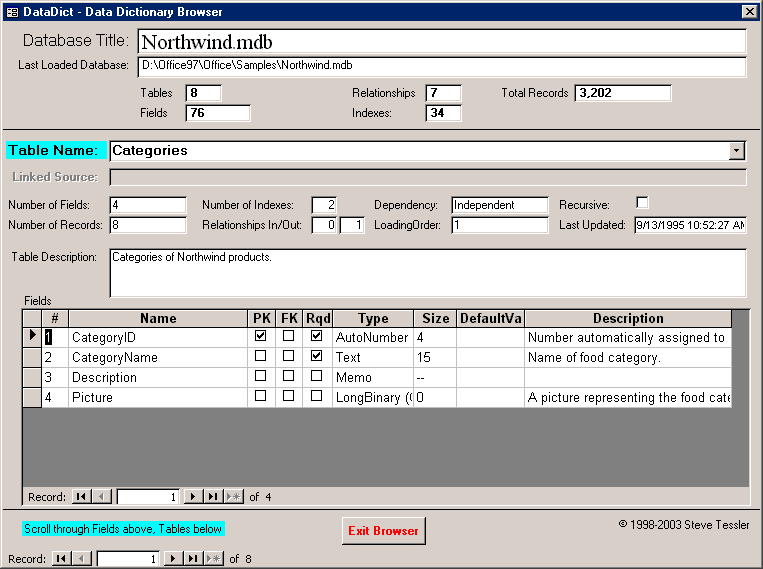Click the PK column header

coord(262,318)
